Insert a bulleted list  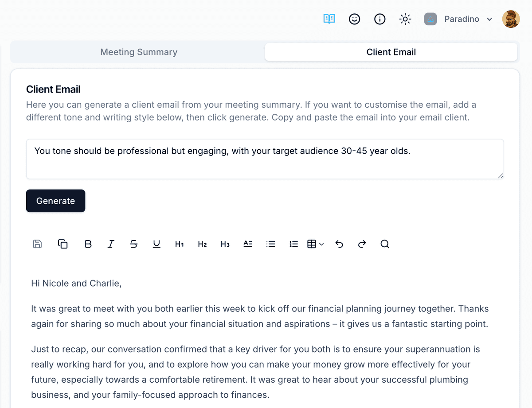tap(270, 244)
